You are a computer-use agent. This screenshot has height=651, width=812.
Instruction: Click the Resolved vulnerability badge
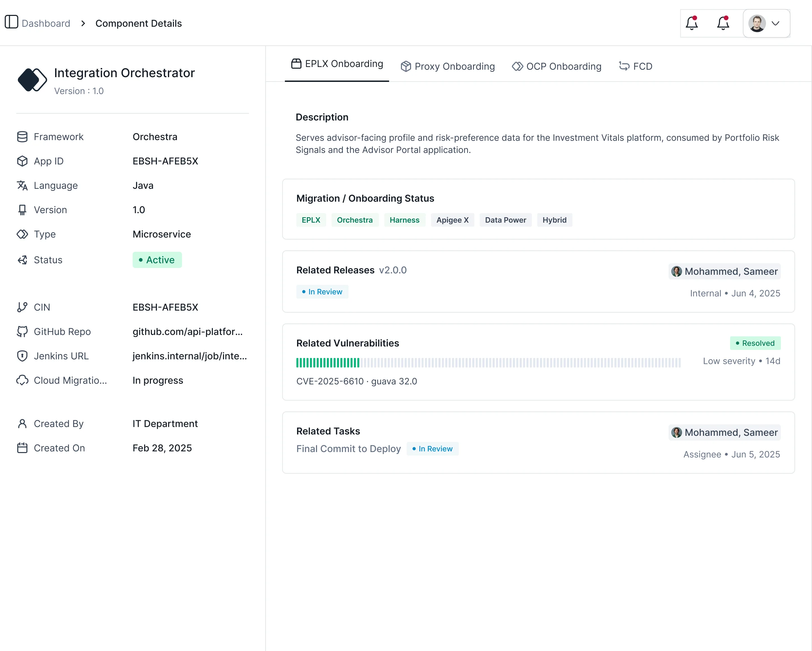click(755, 343)
